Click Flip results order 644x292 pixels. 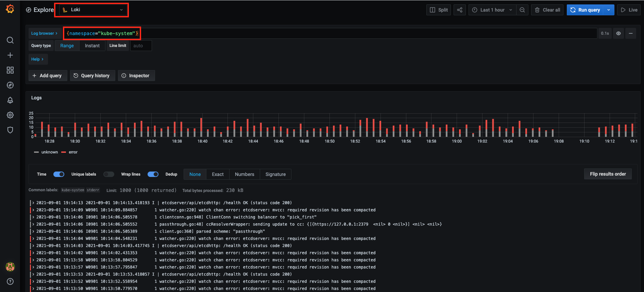click(608, 174)
